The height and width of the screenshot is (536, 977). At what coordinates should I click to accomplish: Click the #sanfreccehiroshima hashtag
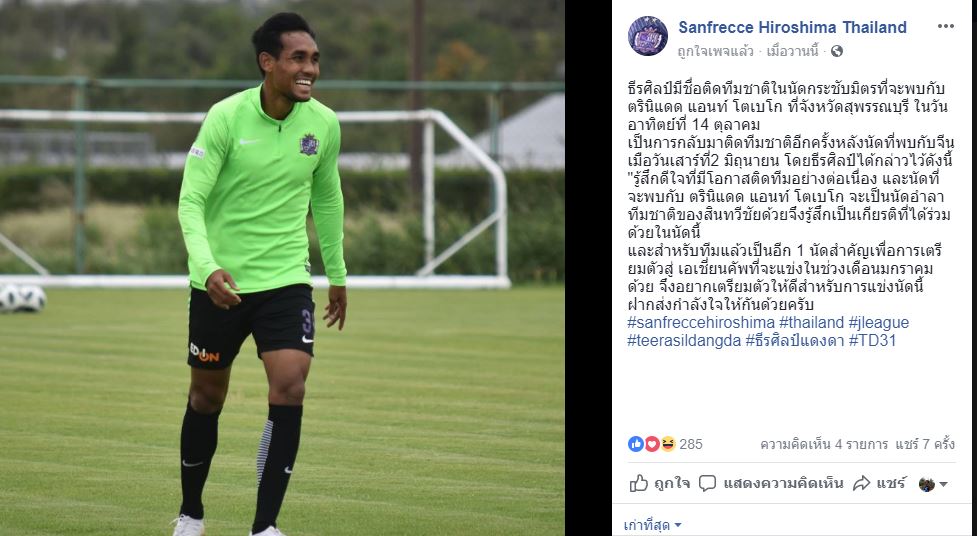[x=701, y=322]
